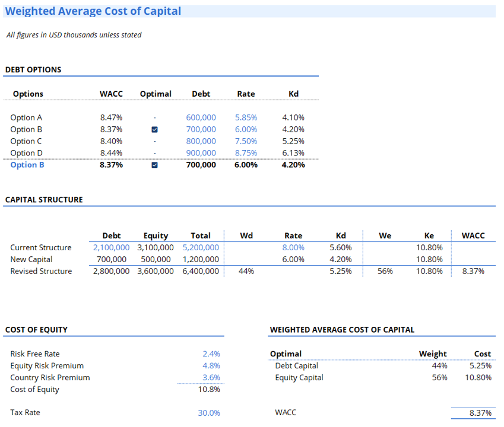Select Current Structure rate cell 8.00%
The image size is (504, 427).
[293, 248]
